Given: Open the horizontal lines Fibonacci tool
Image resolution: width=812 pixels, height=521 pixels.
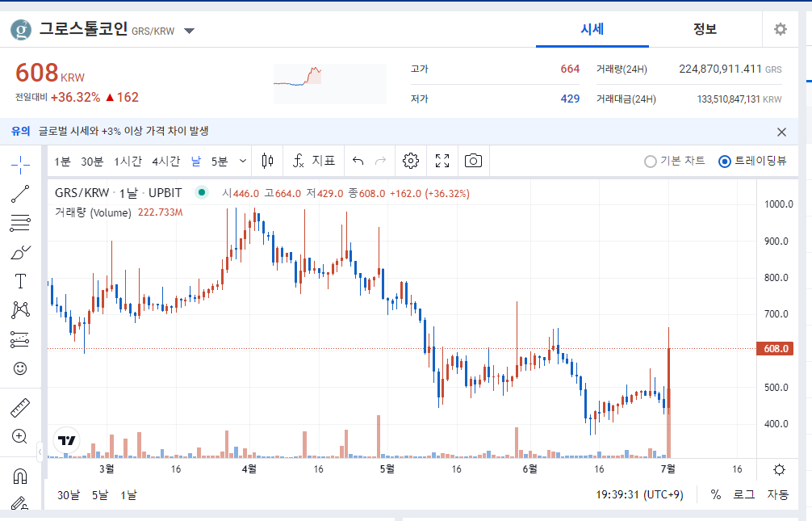Looking at the screenshot, I should coord(20,223).
